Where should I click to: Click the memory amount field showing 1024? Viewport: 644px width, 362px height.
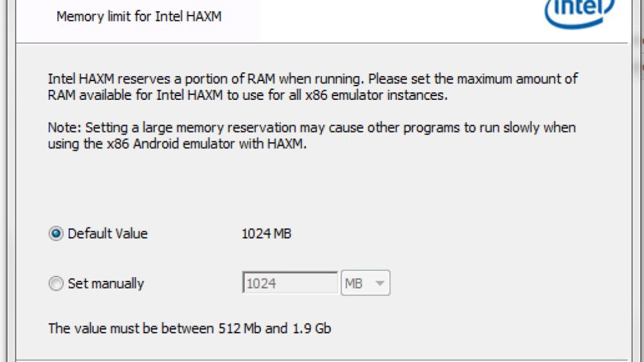290,283
